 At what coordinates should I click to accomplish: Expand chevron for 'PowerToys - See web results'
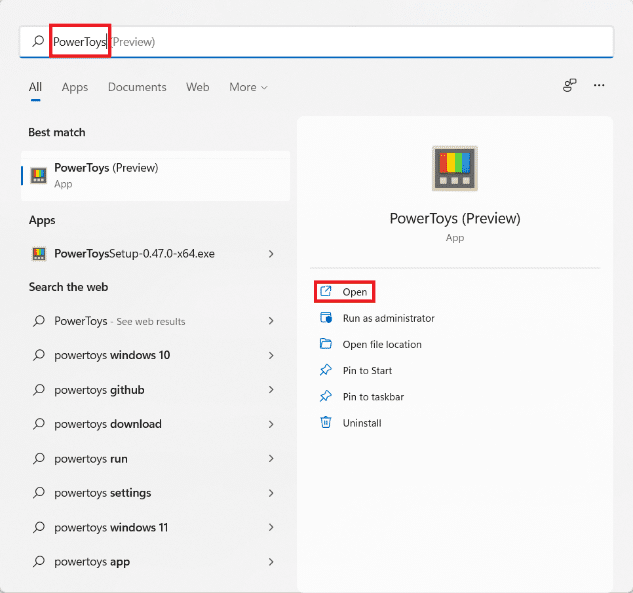pyautogui.click(x=271, y=321)
